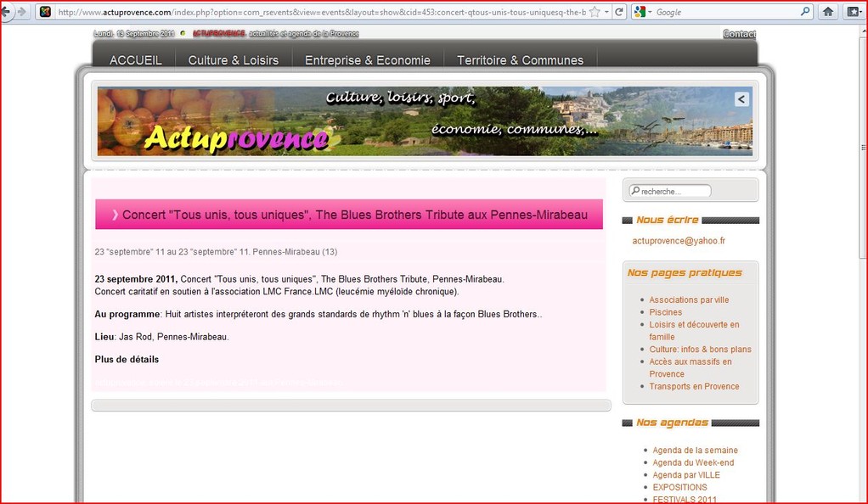The image size is (868, 504).
Task: Open the EXPOSITIONS link
Action: click(679, 487)
